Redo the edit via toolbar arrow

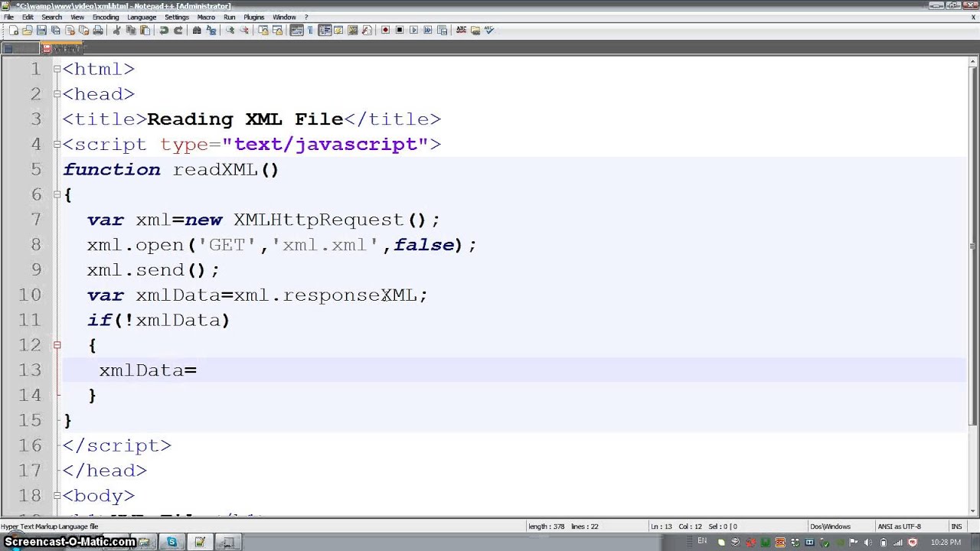[x=178, y=31]
